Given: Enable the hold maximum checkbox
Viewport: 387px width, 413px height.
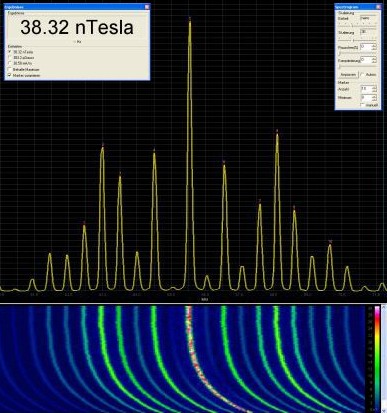Looking at the screenshot, I should (x=10, y=69).
